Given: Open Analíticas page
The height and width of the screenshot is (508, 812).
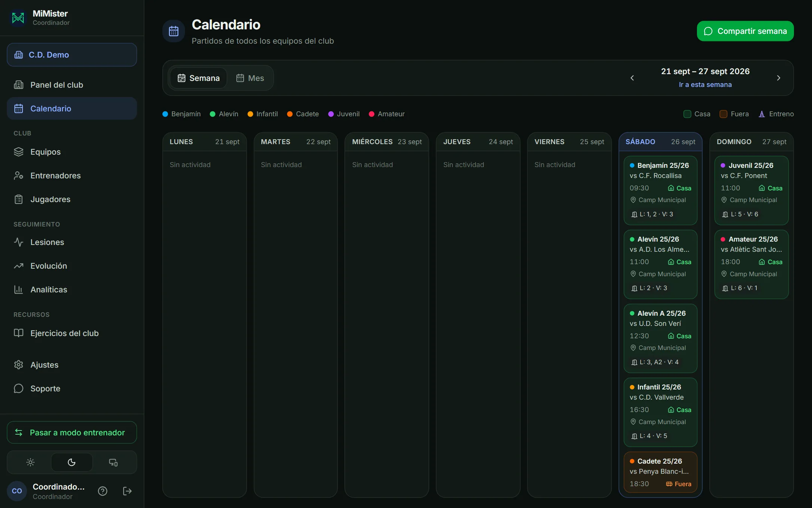Looking at the screenshot, I should (72, 290).
